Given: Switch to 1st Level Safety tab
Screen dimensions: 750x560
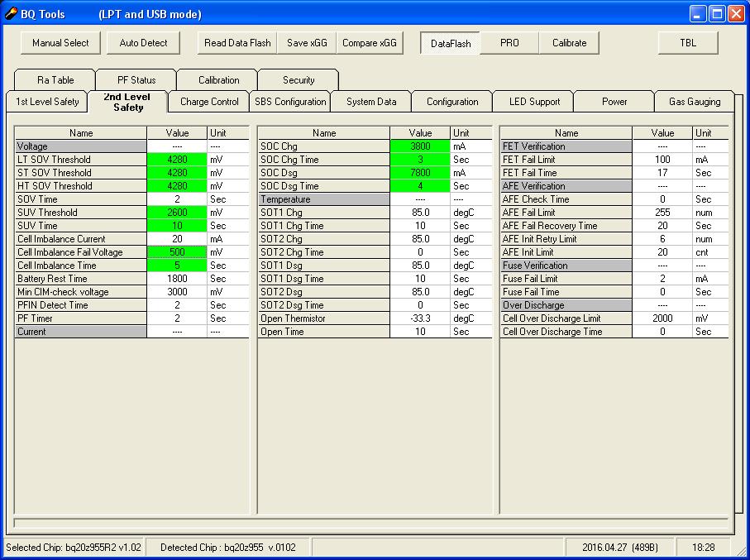Looking at the screenshot, I should pos(47,102).
